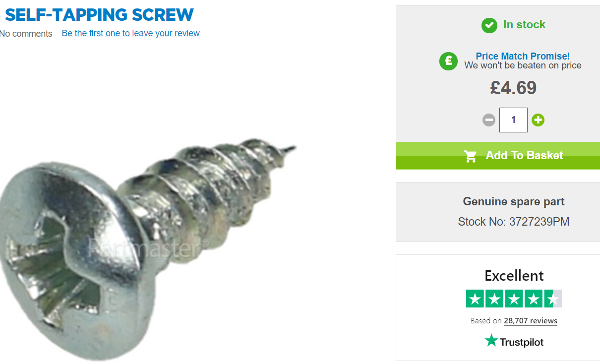600x364 pixels.
Task: Click the No comments label
Action: [x=26, y=34]
